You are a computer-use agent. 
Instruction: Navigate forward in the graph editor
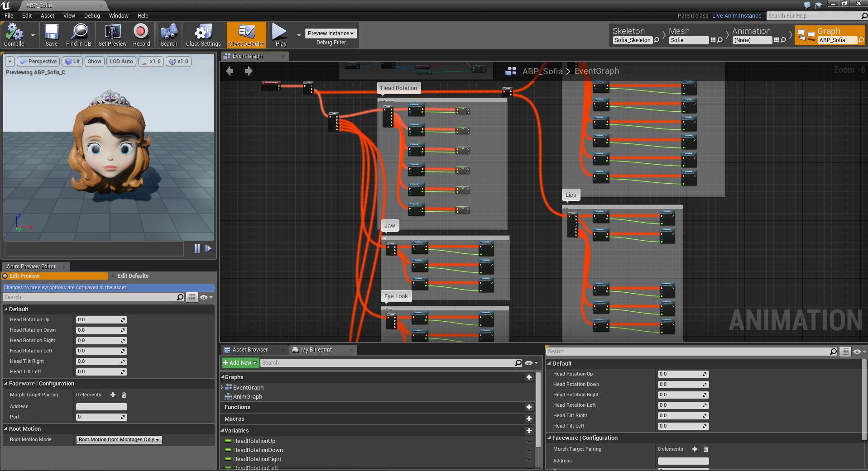coord(248,71)
